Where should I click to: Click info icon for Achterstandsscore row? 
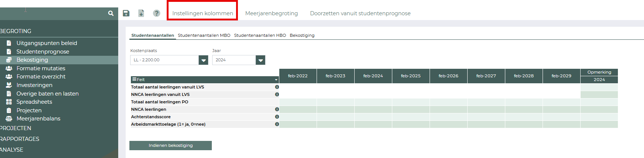(x=277, y=117)
